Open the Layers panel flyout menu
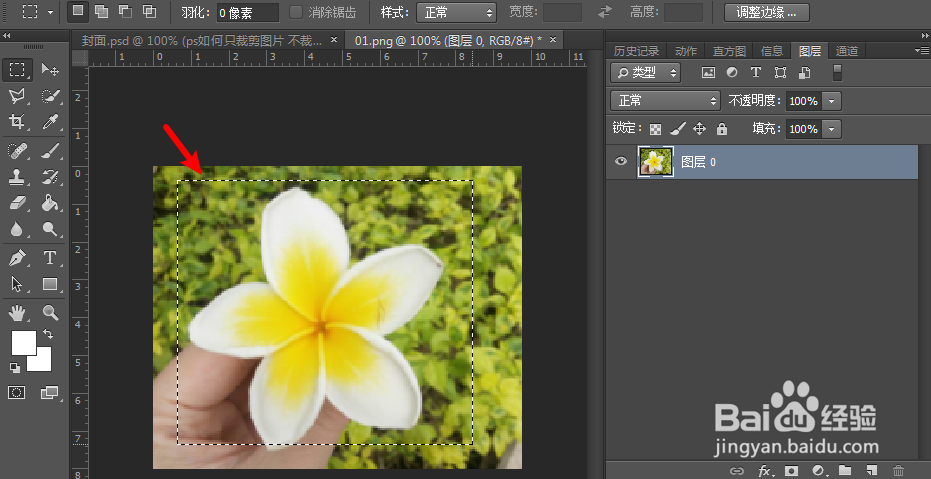The height and width of the screenshot is (479, 931). coord(922,51)
